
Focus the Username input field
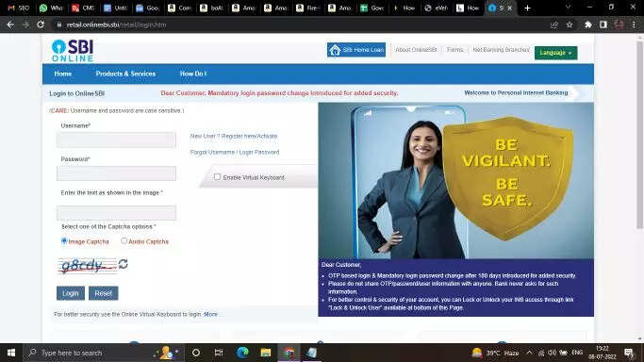pos(116,140)
